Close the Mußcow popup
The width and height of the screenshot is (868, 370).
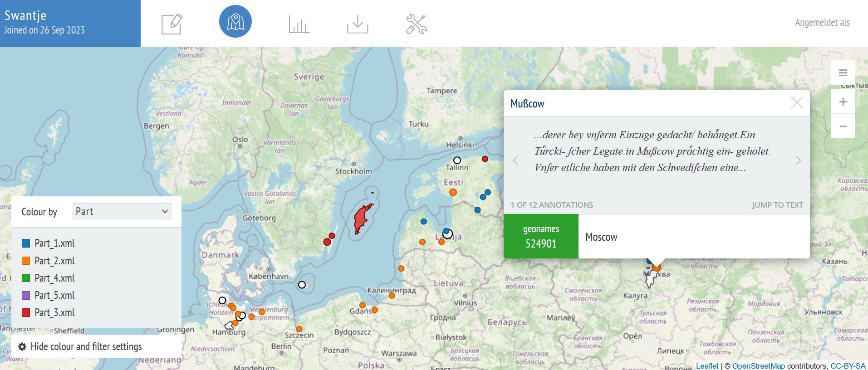797,103
